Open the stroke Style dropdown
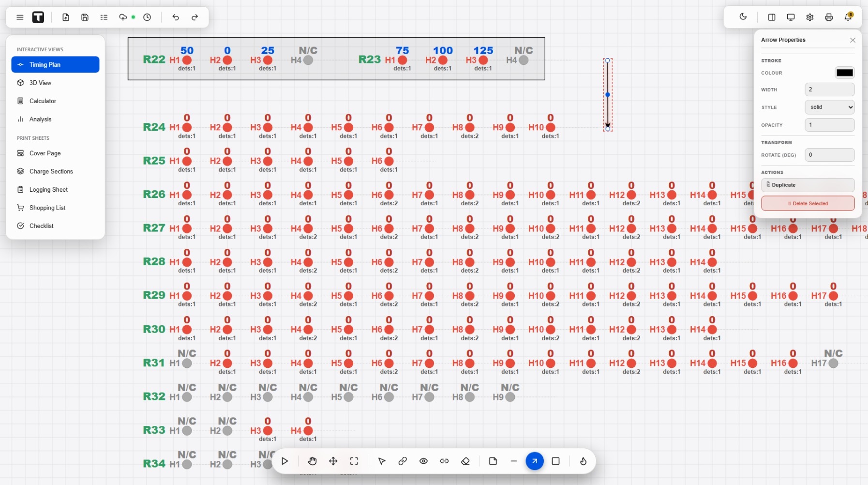Image resolution: width=868 pixels, height=485 pixels. (x=829, y=107)
